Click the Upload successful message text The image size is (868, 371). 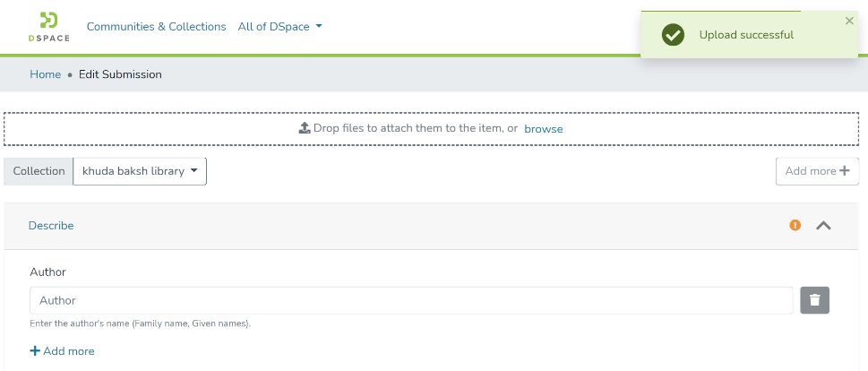746,35
